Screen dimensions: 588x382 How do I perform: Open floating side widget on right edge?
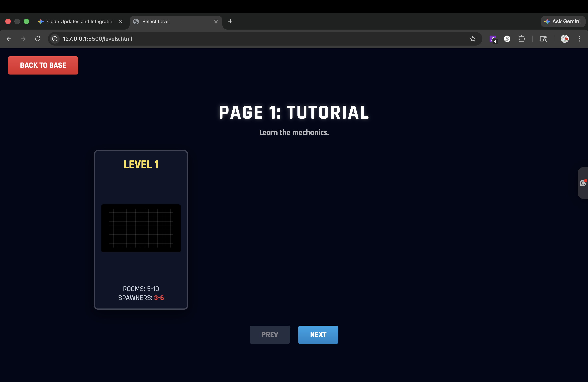(583, 183)
